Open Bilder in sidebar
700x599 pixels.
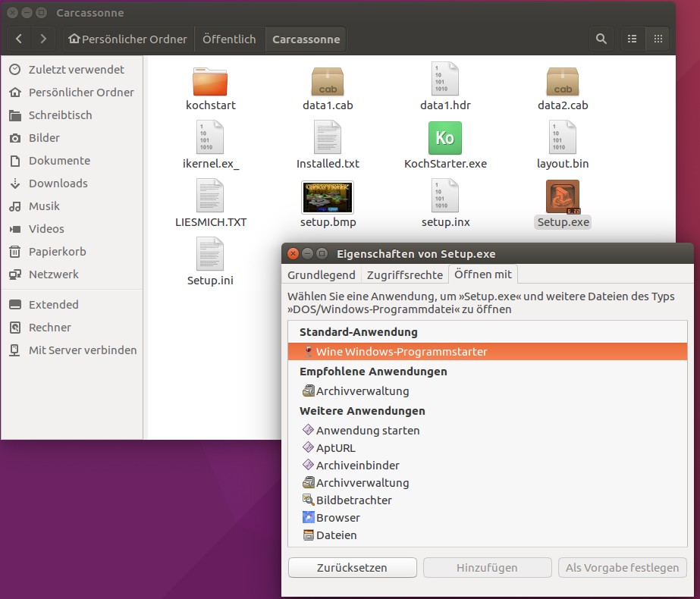pyautogui.click(x=72, y=138)
